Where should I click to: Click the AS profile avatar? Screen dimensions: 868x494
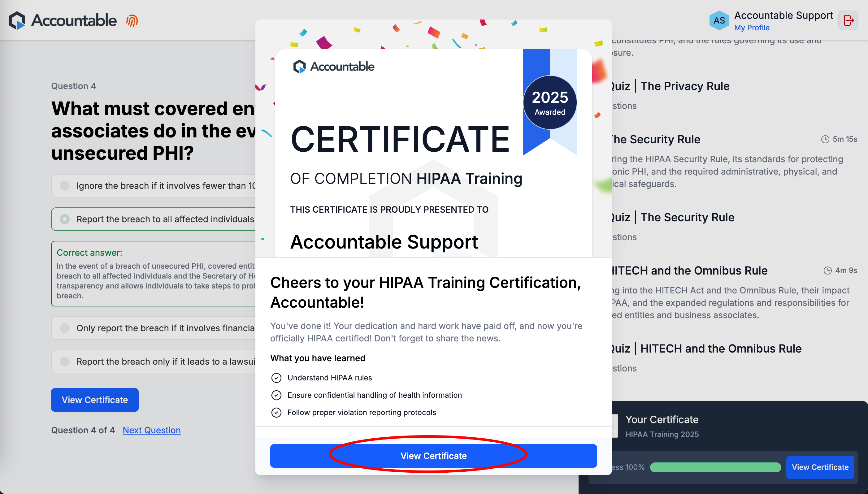[x=719, y=20]
